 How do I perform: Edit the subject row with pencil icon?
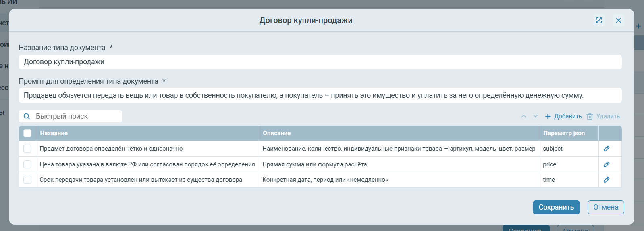(x=607, y=149)
